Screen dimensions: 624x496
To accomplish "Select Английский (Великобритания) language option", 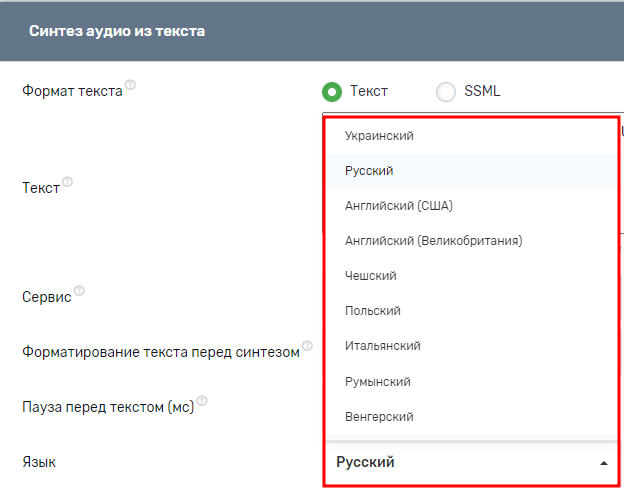I will click(x=433, y=241).
